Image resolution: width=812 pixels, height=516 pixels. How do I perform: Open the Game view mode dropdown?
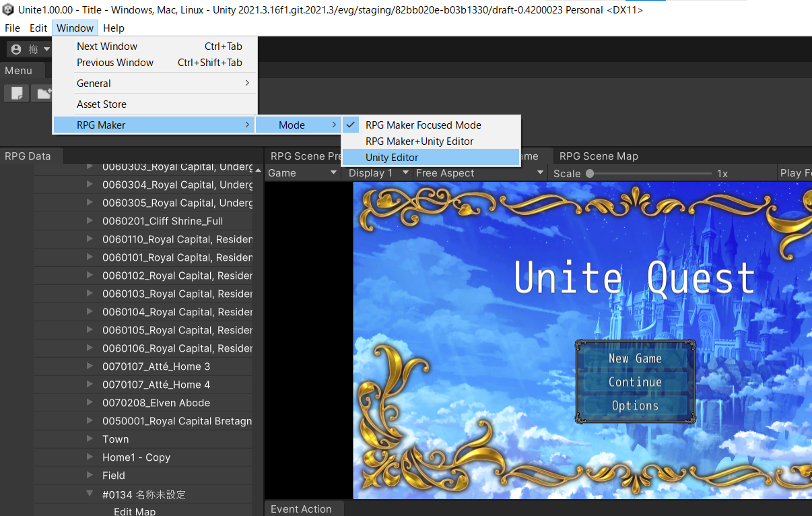coord(302,173)
